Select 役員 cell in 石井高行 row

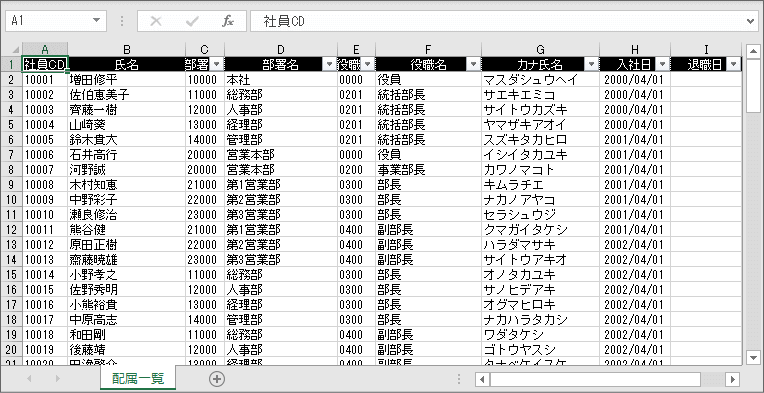[428, 155]
